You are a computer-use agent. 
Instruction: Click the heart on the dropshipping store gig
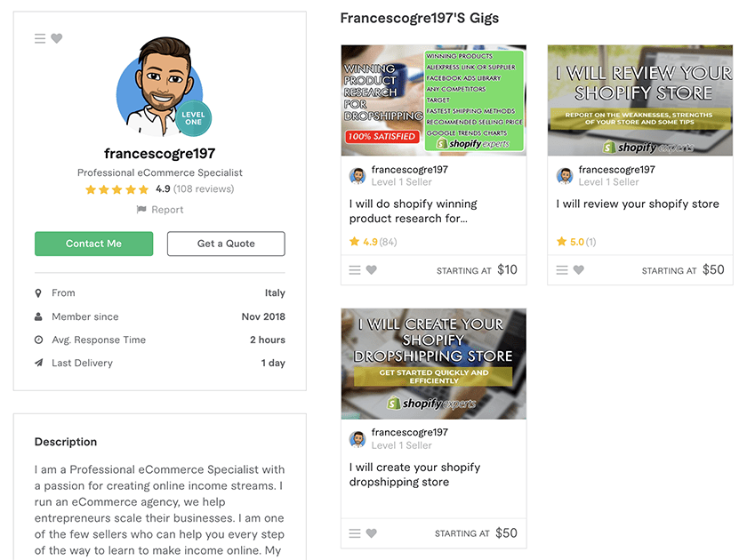(x=372, y=533)
